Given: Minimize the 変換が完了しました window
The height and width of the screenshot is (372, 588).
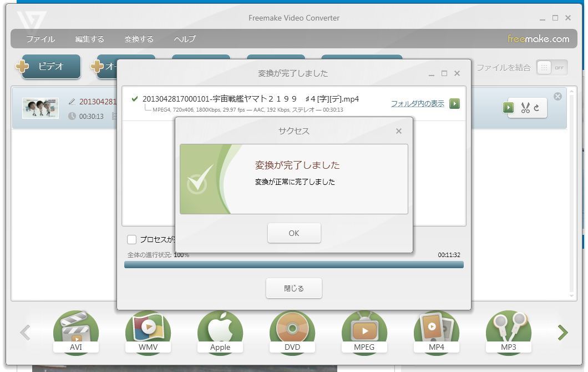Looking at the screenshot, I should (x=431, y=74).
